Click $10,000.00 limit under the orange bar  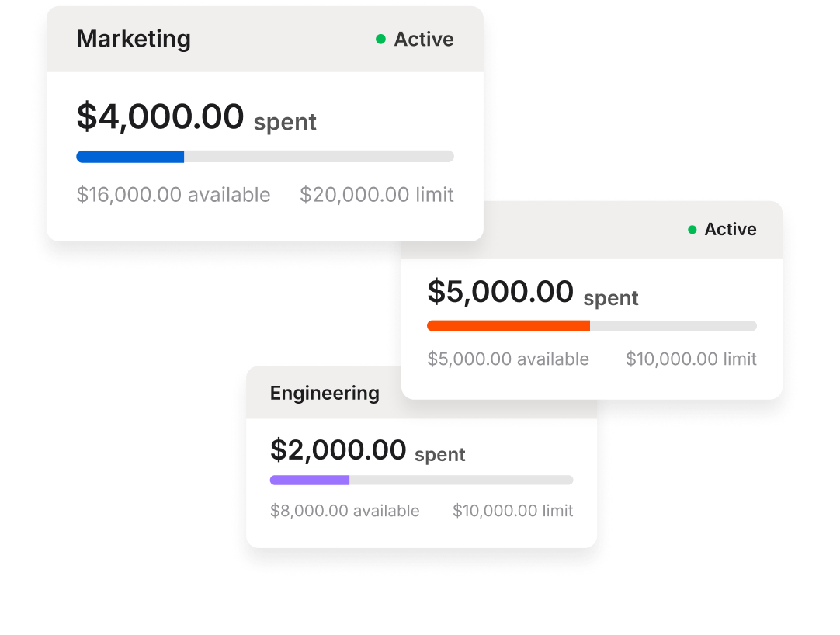coord(691,359)
